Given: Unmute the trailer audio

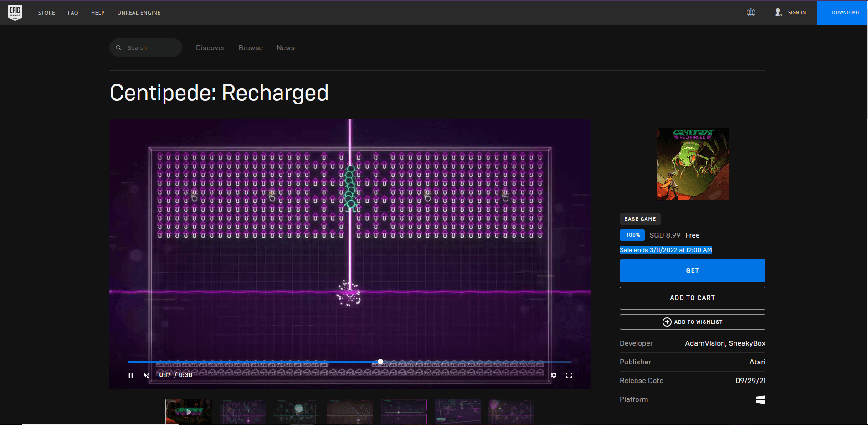Looking at the screenshot, I should pyautogui.click(x=146, y=375).
